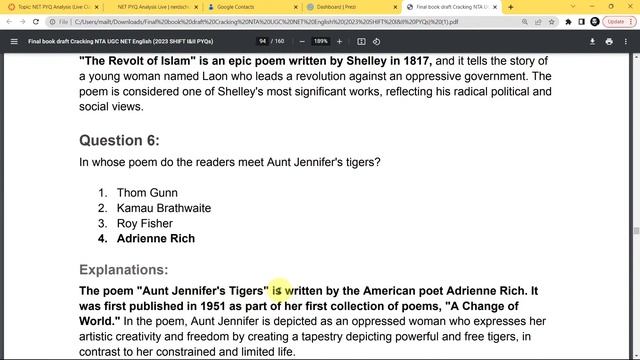
Task: Switch to the Dashboard Prezi tab
Action: point(351,7)
